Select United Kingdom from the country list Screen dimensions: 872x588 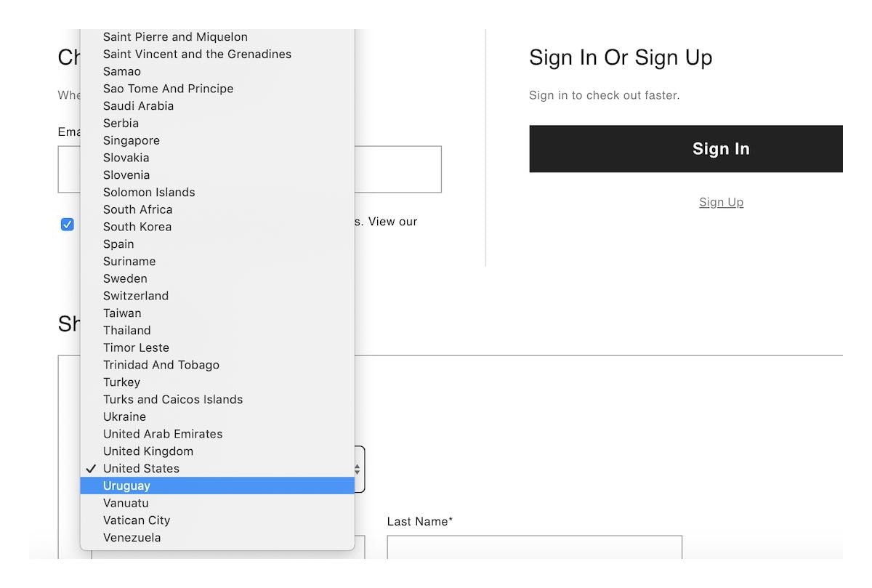coord(147,451)
